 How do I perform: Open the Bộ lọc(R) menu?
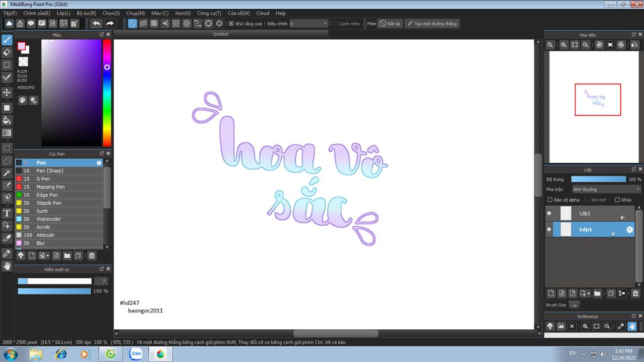[86, 13]
